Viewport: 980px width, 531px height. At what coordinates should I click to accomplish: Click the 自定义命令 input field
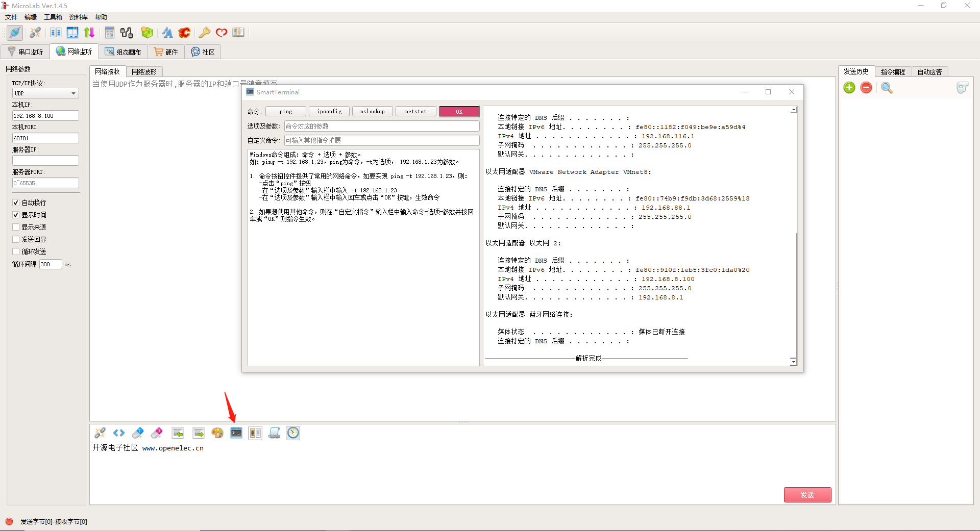point(382,140)
